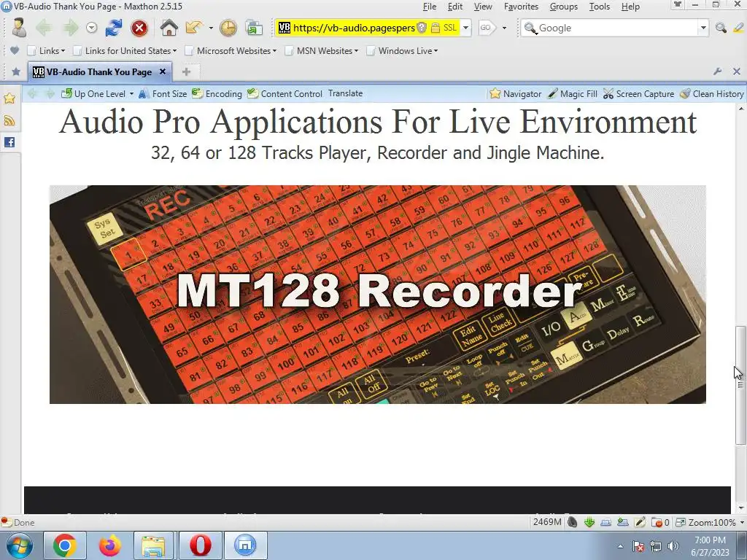The width and height of the screenshot is (747, 560).
Task: Click in the Google search field
Action: (617, 28)
